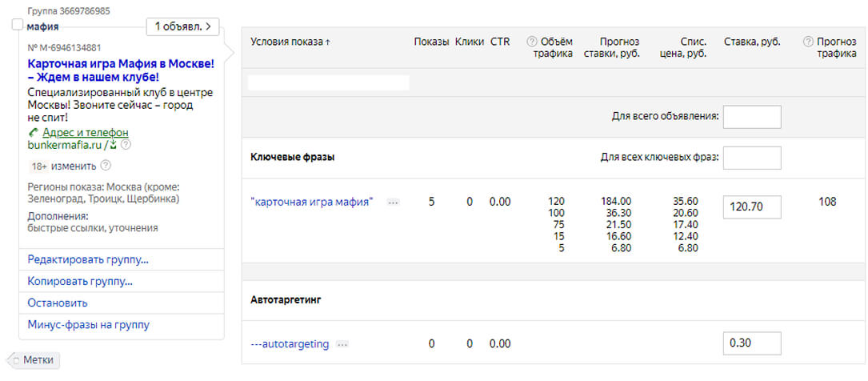Viewport: 868px width, 381px height.
Task: Click the 18+ изменить age label
Action: tap(63, 166)
